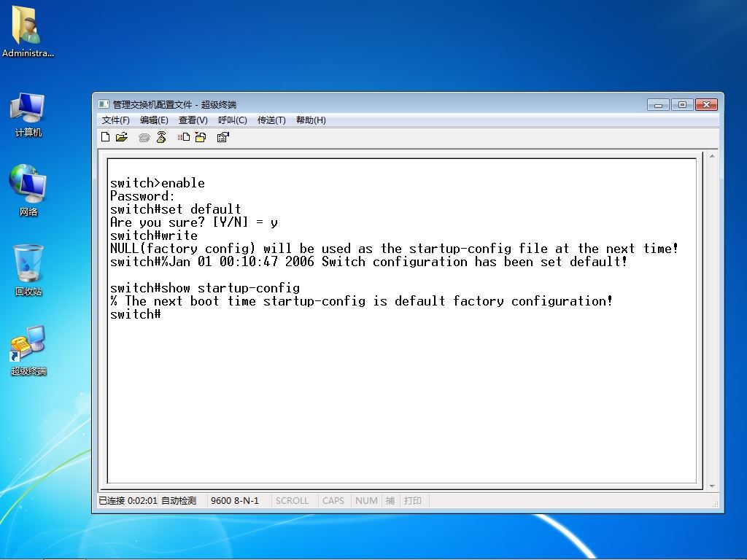Open the 编辑(E) menu
The height and width of the screenshot is (560, 747).
[x=154, y=120]
